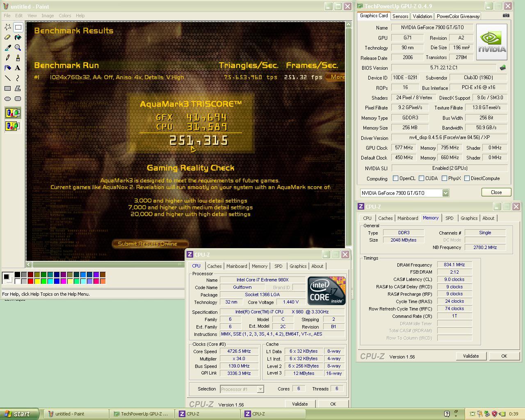The height and width of the screenshot is (420, 525).
Task: Select the Curve tool in Paint
Action: 18,78
